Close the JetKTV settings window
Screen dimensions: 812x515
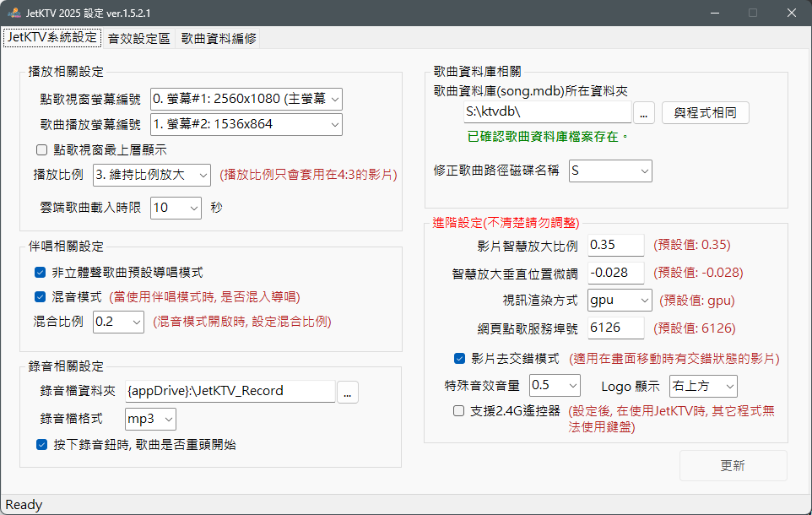(x=792, y=13)
